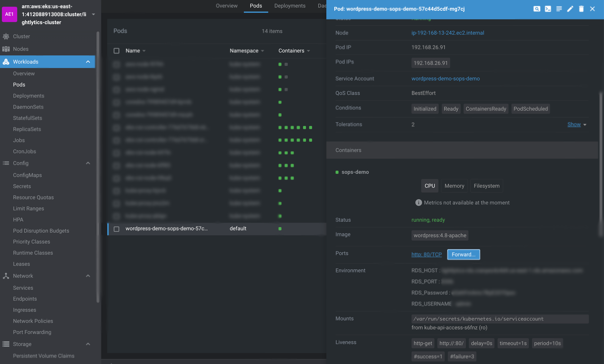Open Secrets in the Config menu
This screenshot has width=604, height=364.
(22, 186)
